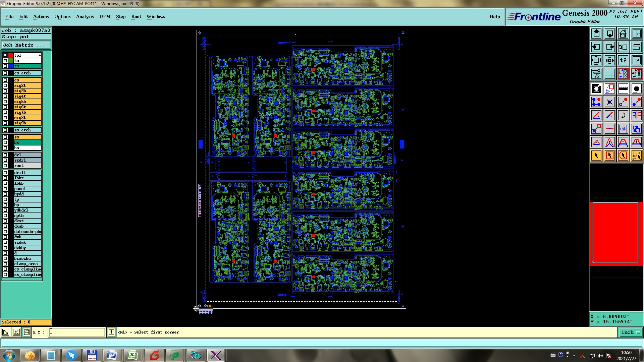This screenshot has height=362, width=644.
Task: Click the Home view icon
Action: tap(623, 34)
